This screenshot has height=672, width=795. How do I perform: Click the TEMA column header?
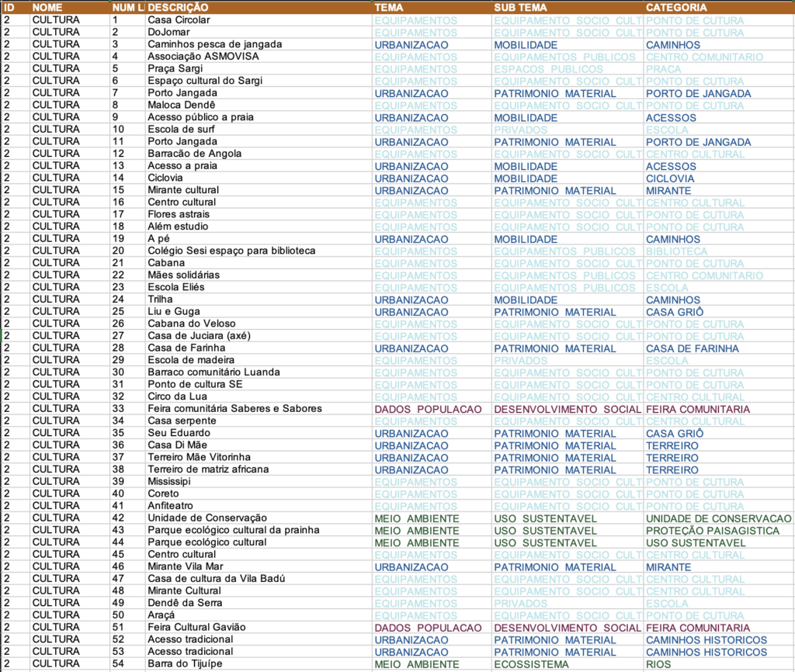(x=388, y=7)
